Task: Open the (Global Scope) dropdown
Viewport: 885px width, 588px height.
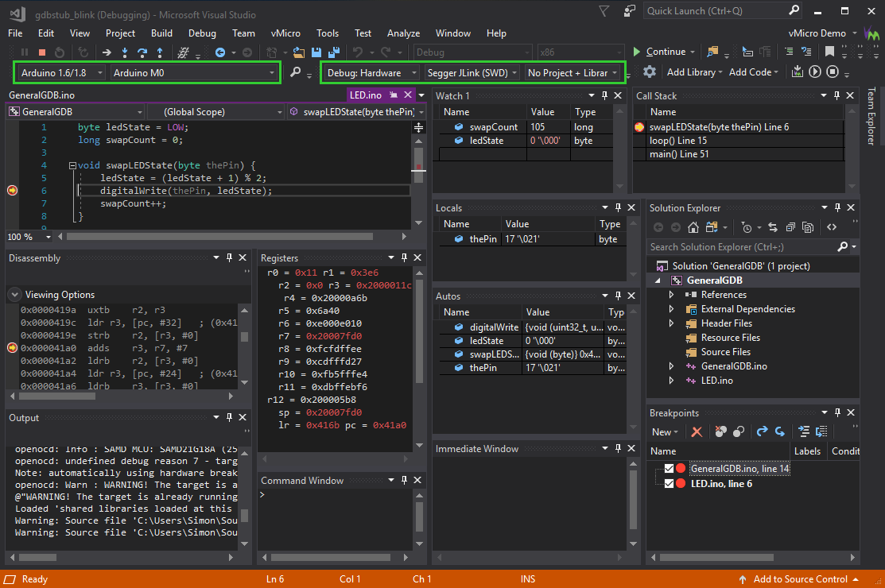Action: [216, 111]
